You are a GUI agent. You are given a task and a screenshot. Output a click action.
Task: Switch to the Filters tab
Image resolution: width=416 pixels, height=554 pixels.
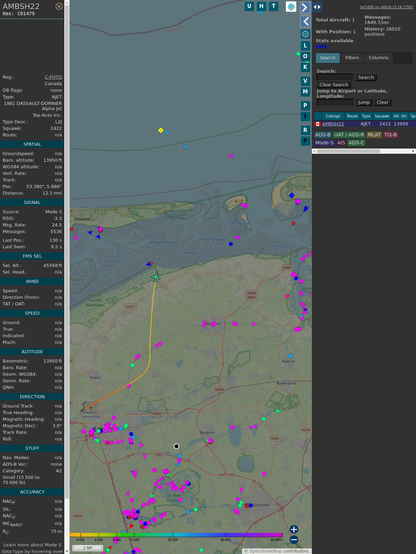pyautogui.click(x=352, y=58)
